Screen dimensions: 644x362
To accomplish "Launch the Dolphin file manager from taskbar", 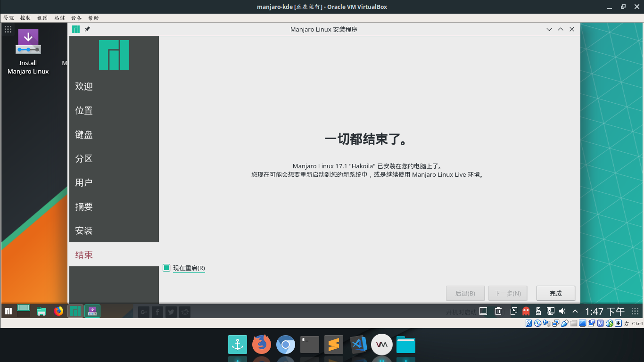I will coord(41,311).
